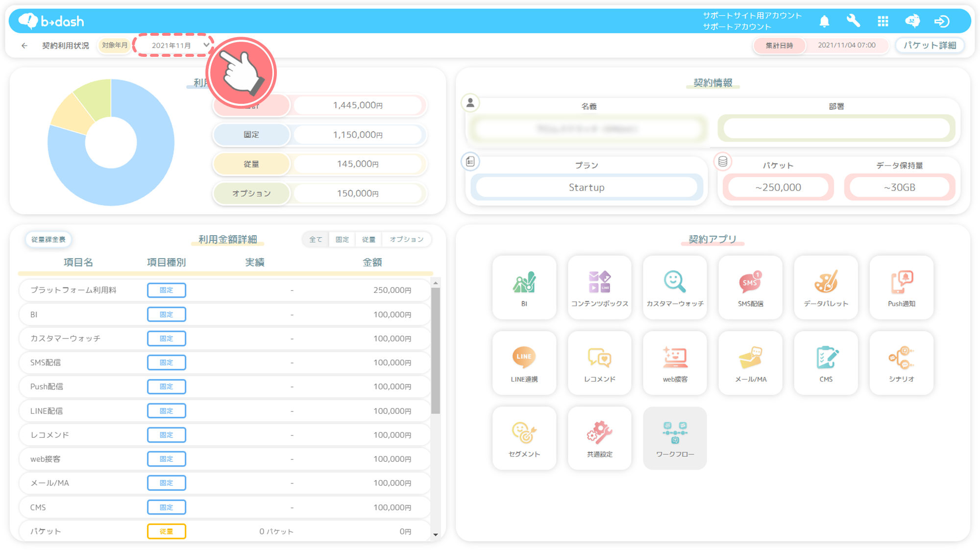Open the レコメンド app
Screen dimensions: 980x551
pyautogui.click(x=599, y=363)
